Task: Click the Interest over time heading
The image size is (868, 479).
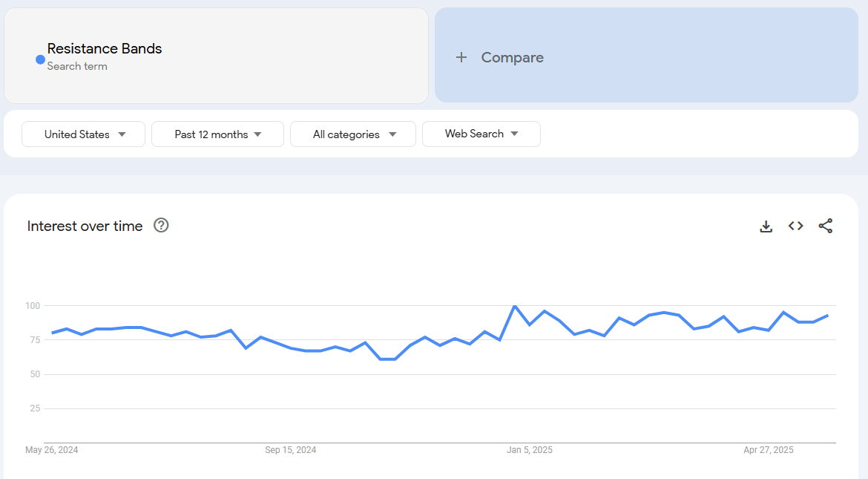Action: point(85,227)
